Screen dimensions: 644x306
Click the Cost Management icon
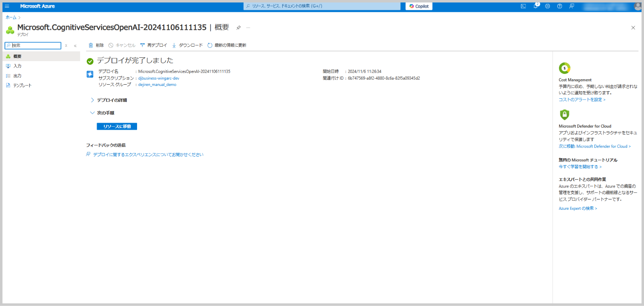pos(564,68)
